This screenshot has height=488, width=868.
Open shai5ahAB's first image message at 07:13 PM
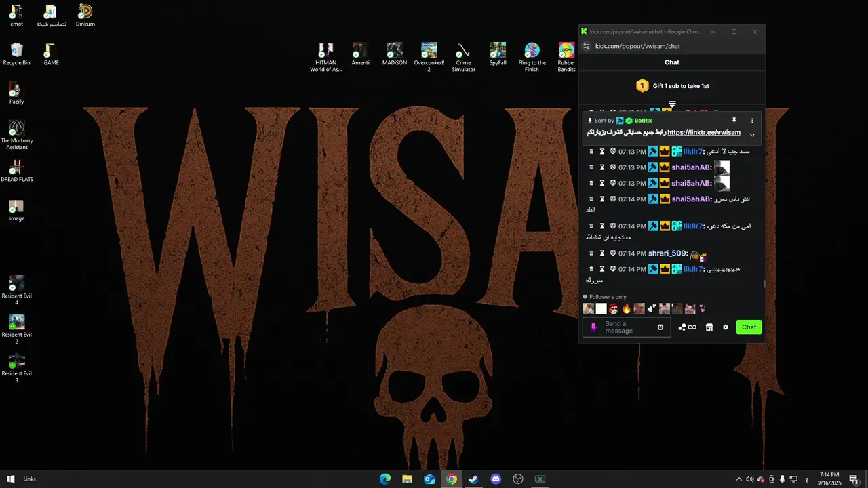click(722, 167)
